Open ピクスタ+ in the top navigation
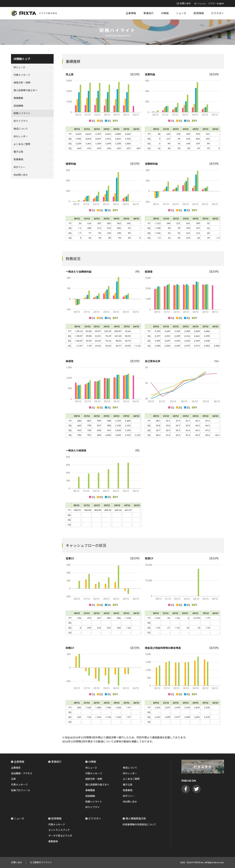 pyautogui.click(x=218, y=13)
